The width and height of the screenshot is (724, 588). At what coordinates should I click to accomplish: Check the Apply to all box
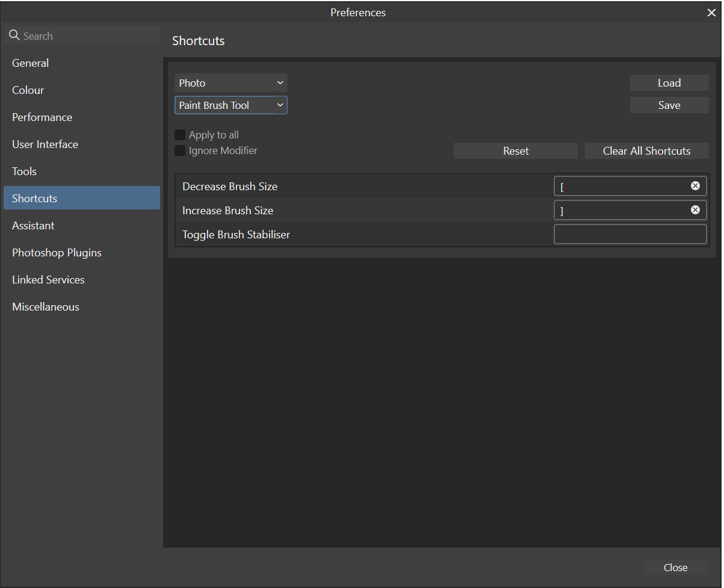179,134
